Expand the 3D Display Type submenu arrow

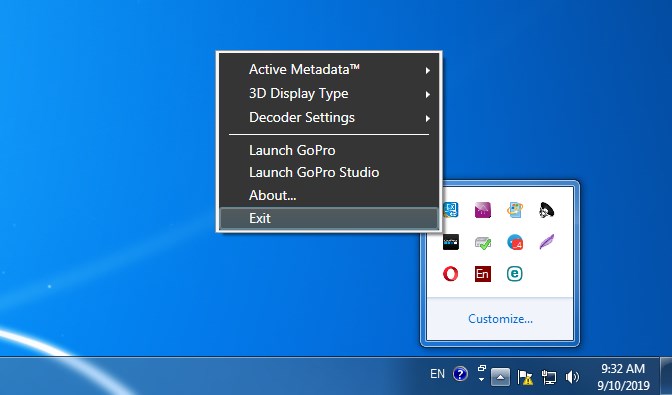pyautogui.click(x=427, y=94)
